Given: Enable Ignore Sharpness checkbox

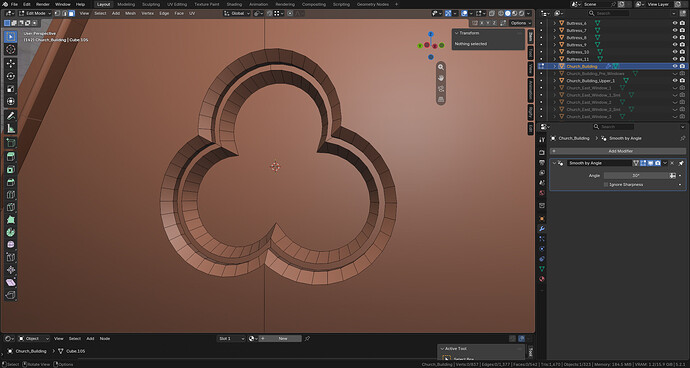Looking at the screenshot, I should (606, 184).
